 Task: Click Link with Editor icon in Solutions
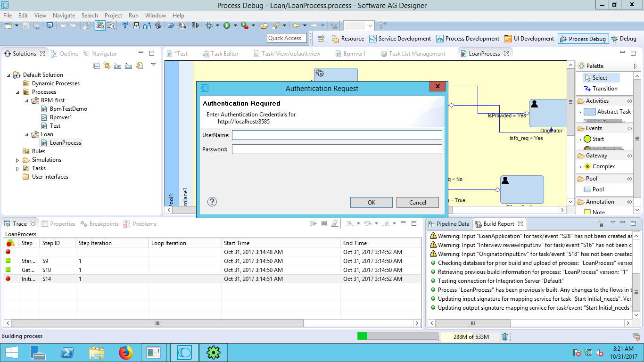[x=107, y=66]
